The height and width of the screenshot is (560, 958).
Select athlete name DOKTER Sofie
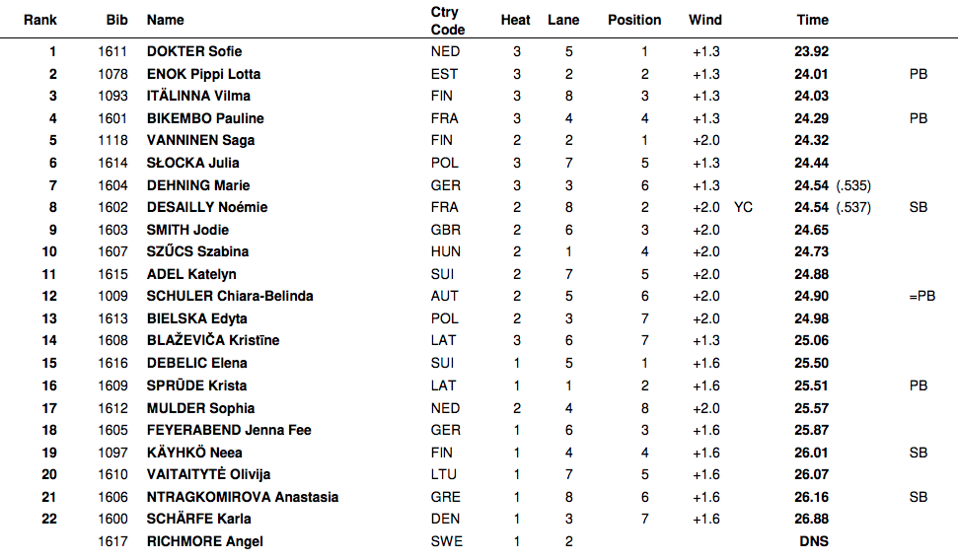(194, 51)
